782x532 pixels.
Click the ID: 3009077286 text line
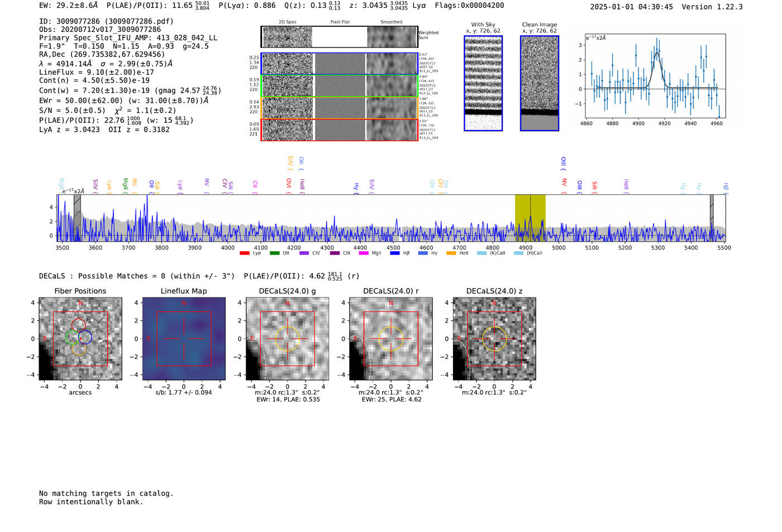[106, 21]
